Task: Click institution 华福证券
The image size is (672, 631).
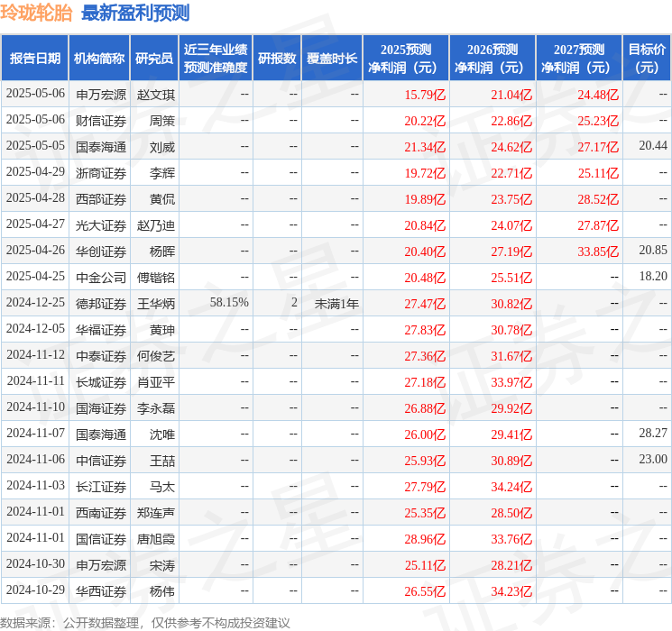Action: click(x=101, y=330)
